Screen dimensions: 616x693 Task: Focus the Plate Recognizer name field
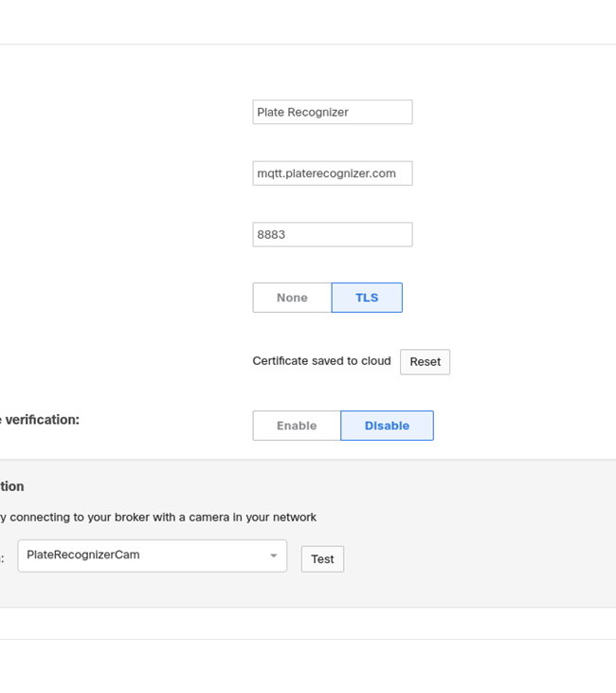pyautogui.click(x=333, y=112)
